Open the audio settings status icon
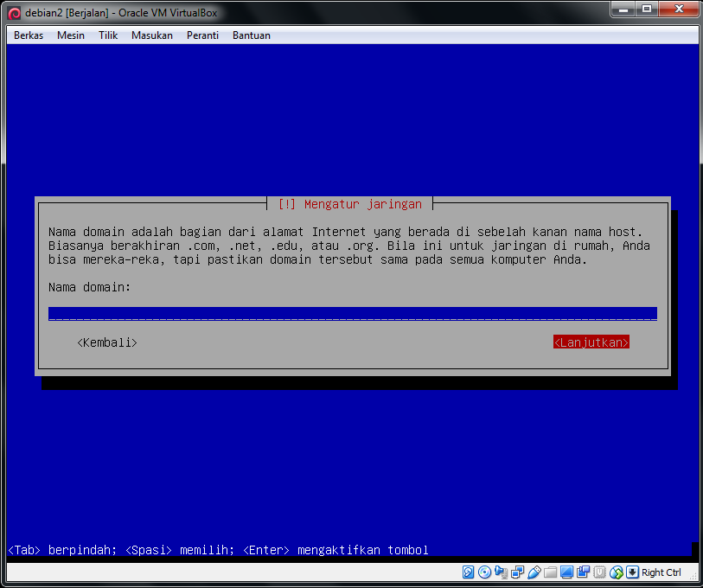703x588 pixels. (x=501, y=572)
